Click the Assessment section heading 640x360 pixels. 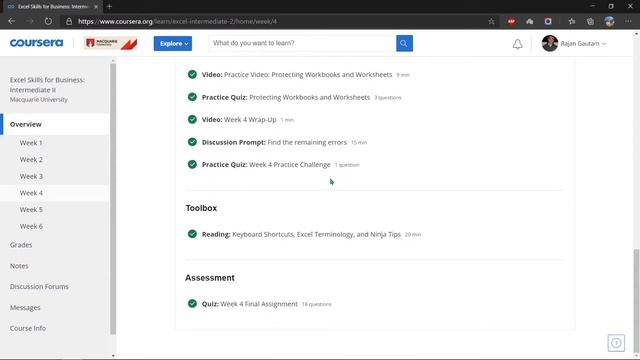[210, 278]
